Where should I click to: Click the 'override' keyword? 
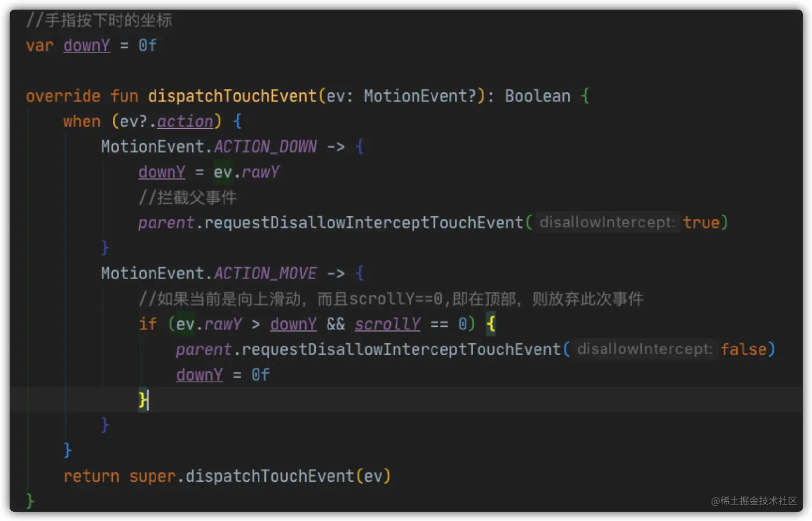63,96
